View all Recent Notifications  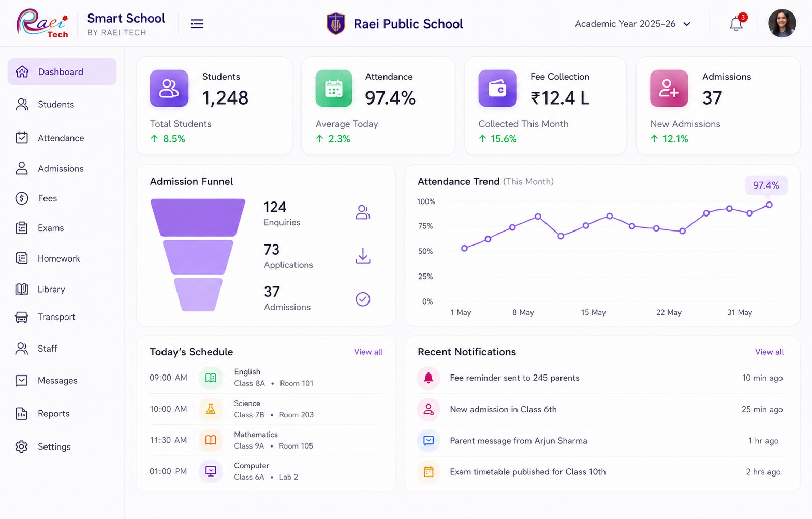(769, 352)
